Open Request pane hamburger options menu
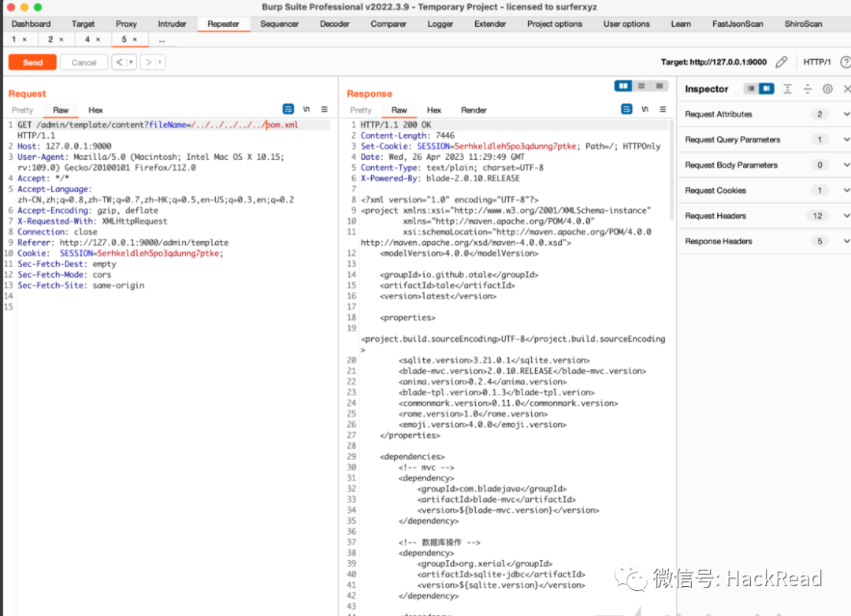This screenshot has height=616, width=851. pyautogui.click(x=325, y=109)
